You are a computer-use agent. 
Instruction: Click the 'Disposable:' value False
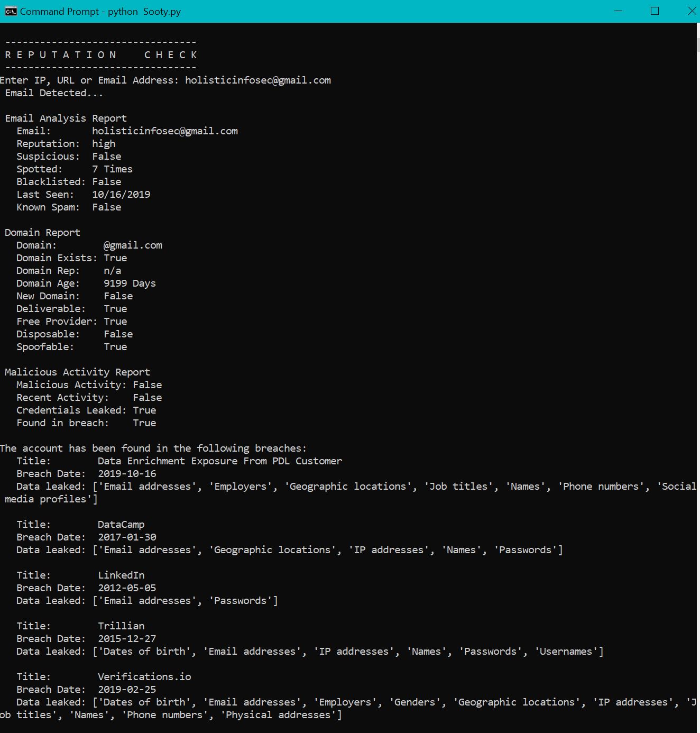pos(118,334)
